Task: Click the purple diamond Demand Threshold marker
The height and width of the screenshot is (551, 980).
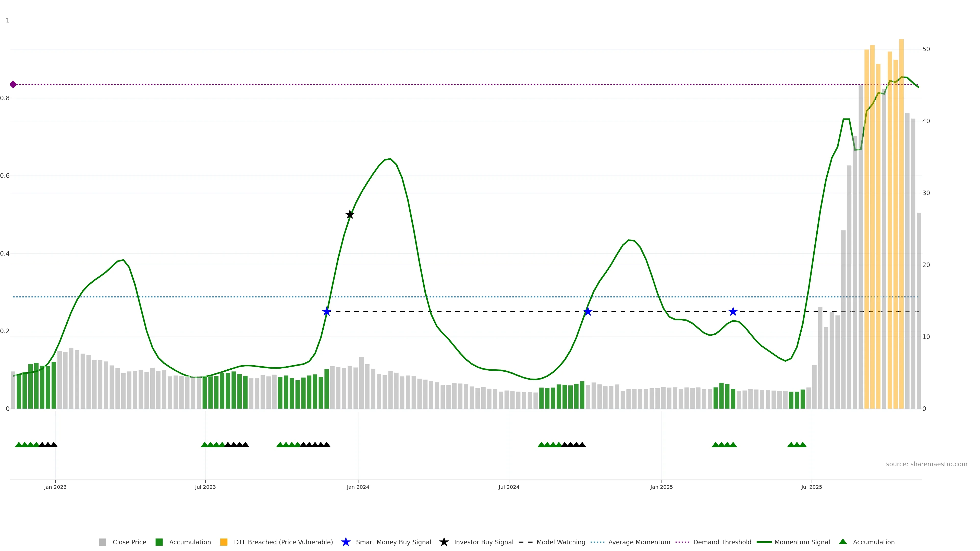Action: [x=13, y=84]
